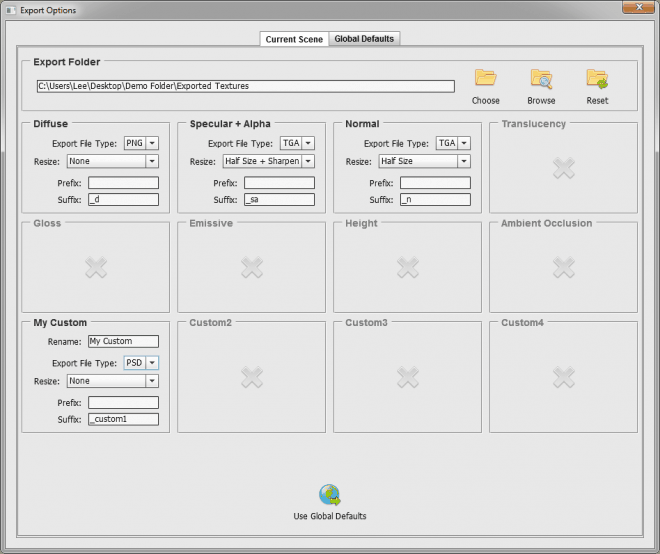Click the Specular + Alpha Suffix field _sa
This screenshot has width=660, height=554.
[x=279, y=200]
